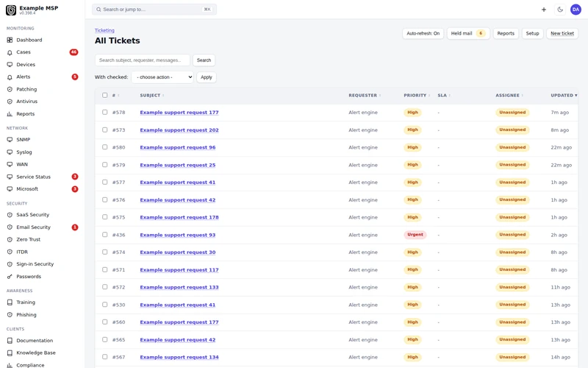
Task: Check the box for ticket #574
Action: 104,252
